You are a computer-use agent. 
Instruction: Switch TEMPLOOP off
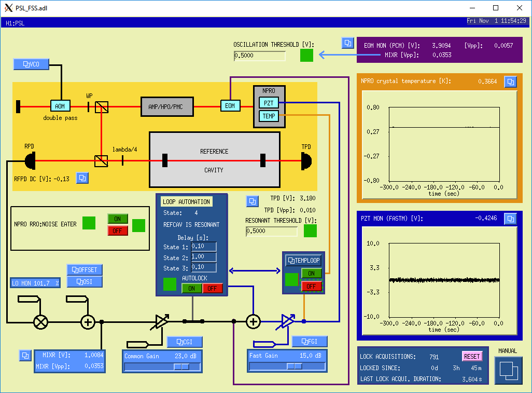click(311, 287)
